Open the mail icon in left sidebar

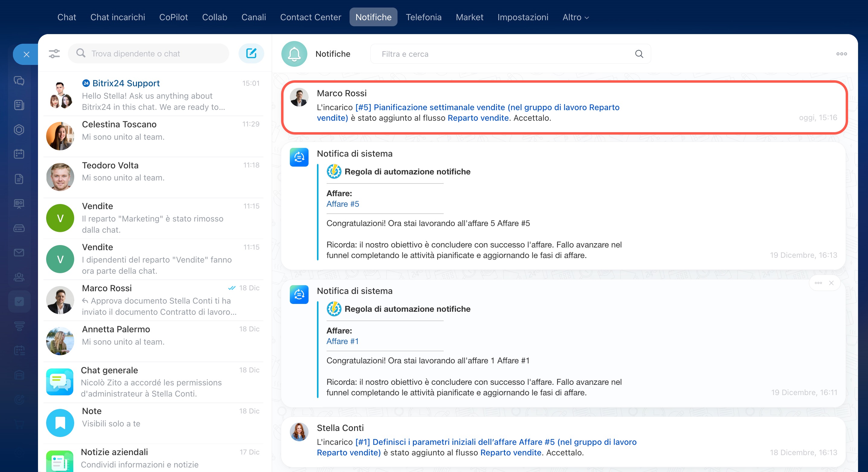[19, 253]
